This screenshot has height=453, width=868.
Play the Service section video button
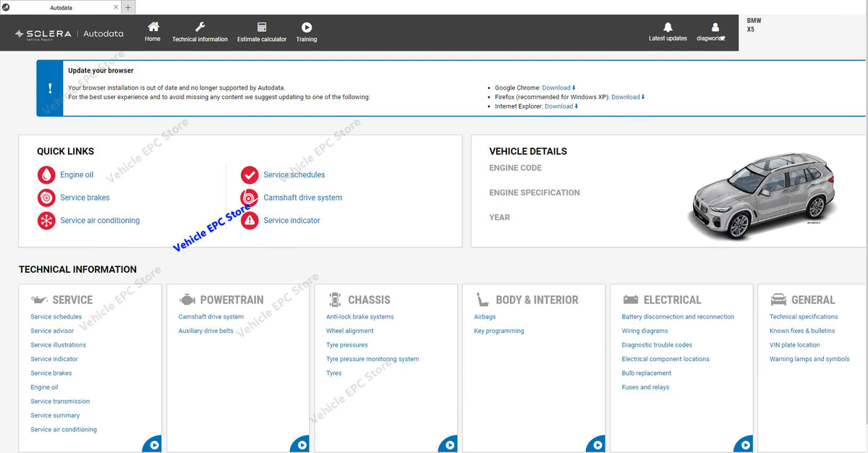(x=153, y=444)
